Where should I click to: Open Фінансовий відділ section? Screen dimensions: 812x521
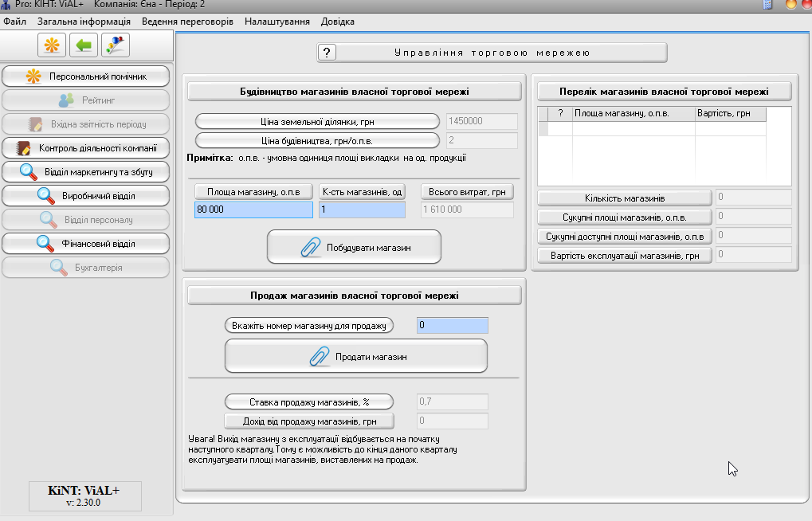pos(86,244)
